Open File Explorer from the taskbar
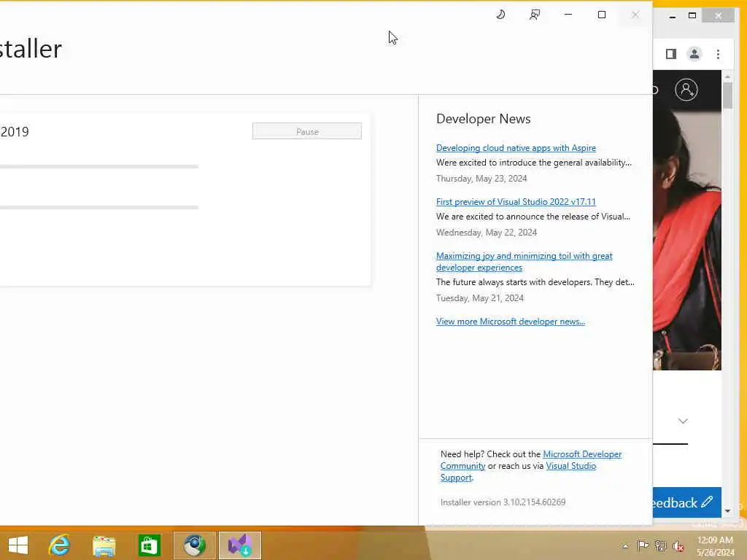Viewport: 747px width, 560px height. tap(104, 545)
